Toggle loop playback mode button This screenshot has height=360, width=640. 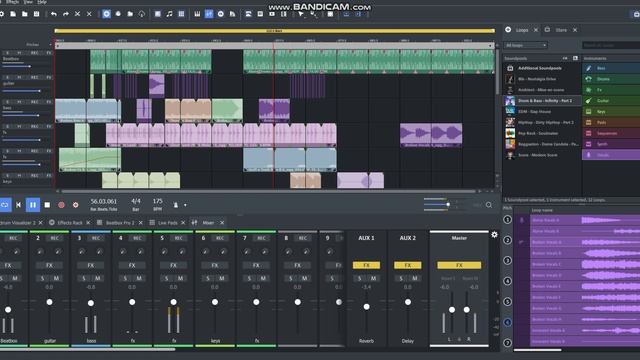(x=5, y=205)
